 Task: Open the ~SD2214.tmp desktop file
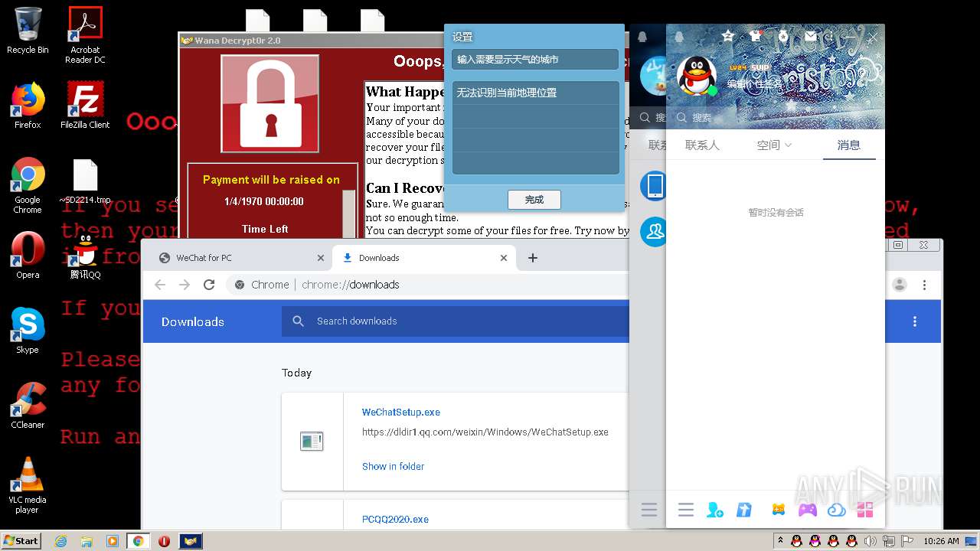tap(85, 182)
